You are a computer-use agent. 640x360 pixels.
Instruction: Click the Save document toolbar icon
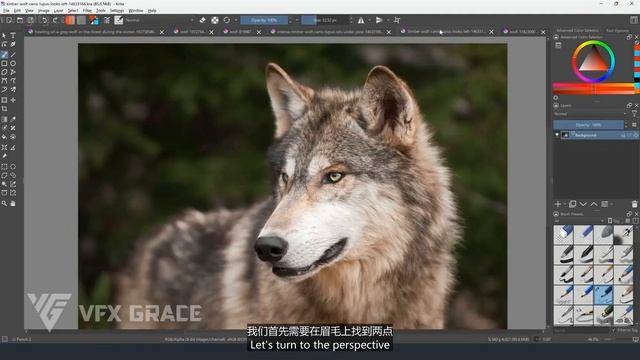[x=31, y=20]
